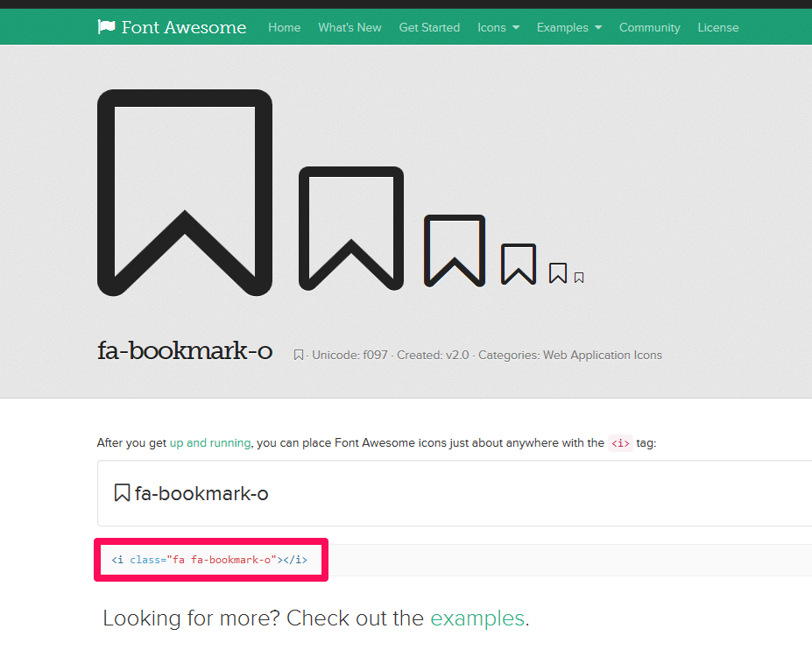Visit the Community nav link
Image resolution: width=812 pixels, height=664 pixels.
click(649, 27)
